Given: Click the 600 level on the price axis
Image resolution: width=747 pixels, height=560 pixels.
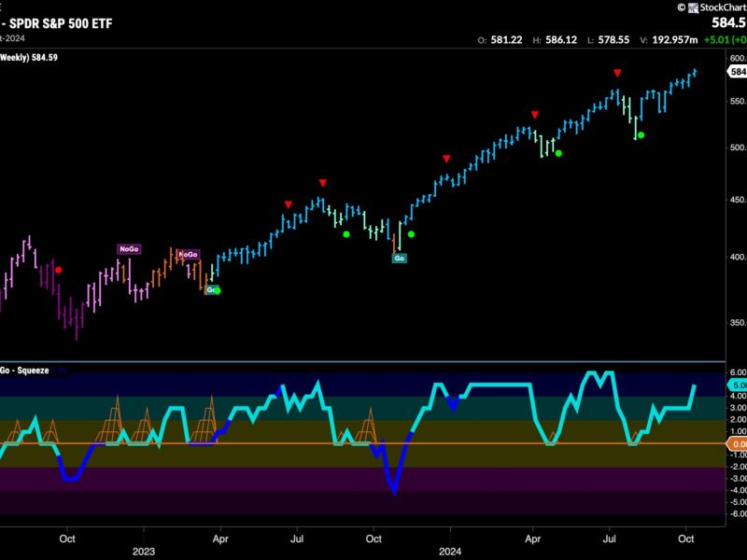Looking at the screenshot, I should [738, 58].
